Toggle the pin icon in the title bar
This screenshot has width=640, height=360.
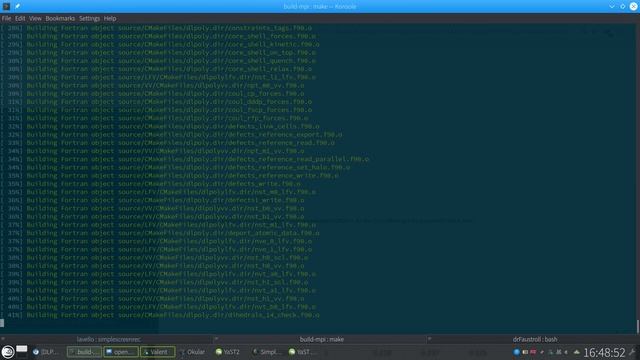coord(18,6)
